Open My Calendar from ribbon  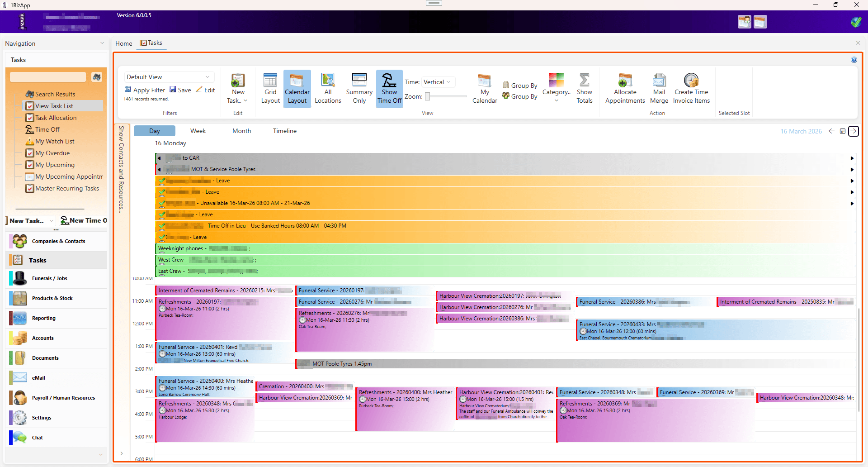[485, 89]
